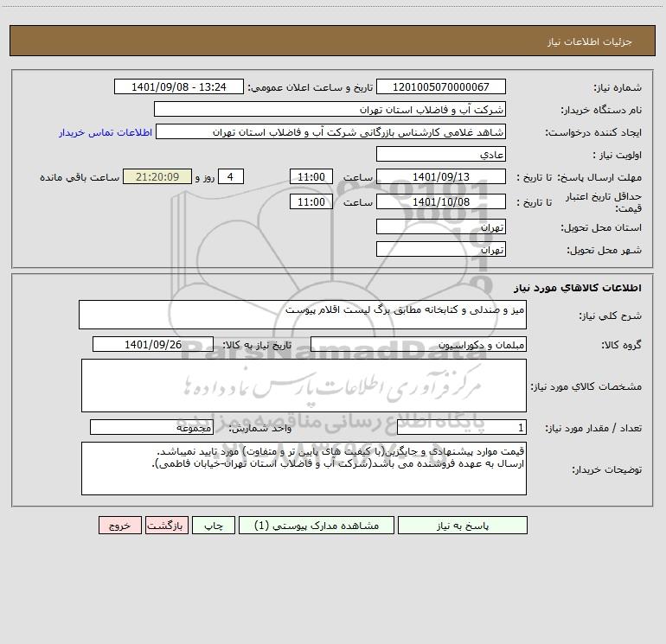The height and width of the screenshot is (644, 666).
Task: Click the 'واحد شمارش:' label
Action: click(260, 428)
